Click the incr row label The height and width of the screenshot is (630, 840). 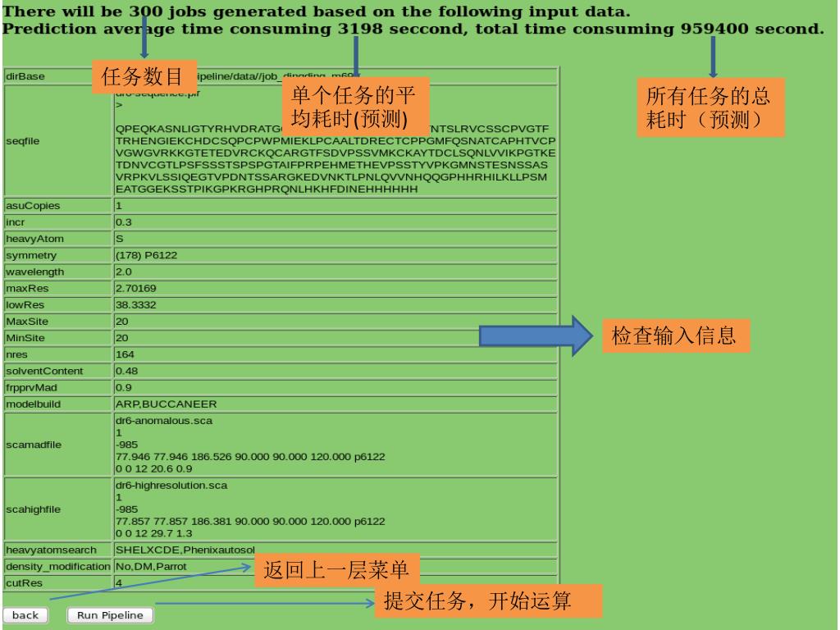click(15, 222)
